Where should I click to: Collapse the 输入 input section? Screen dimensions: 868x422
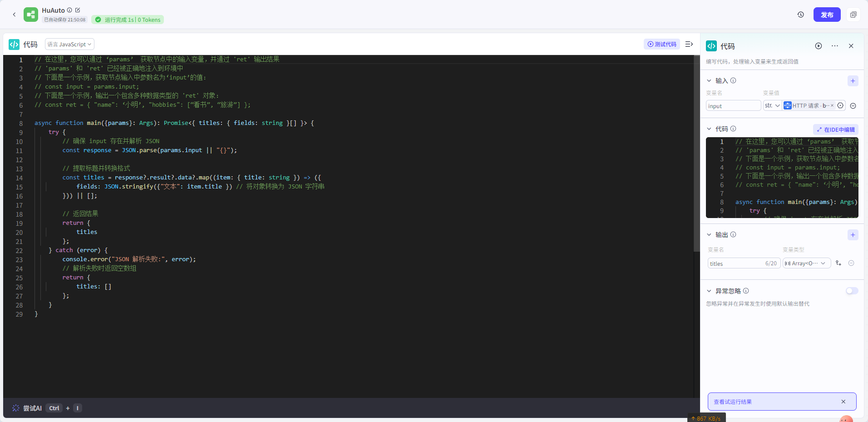coord(709,81)
